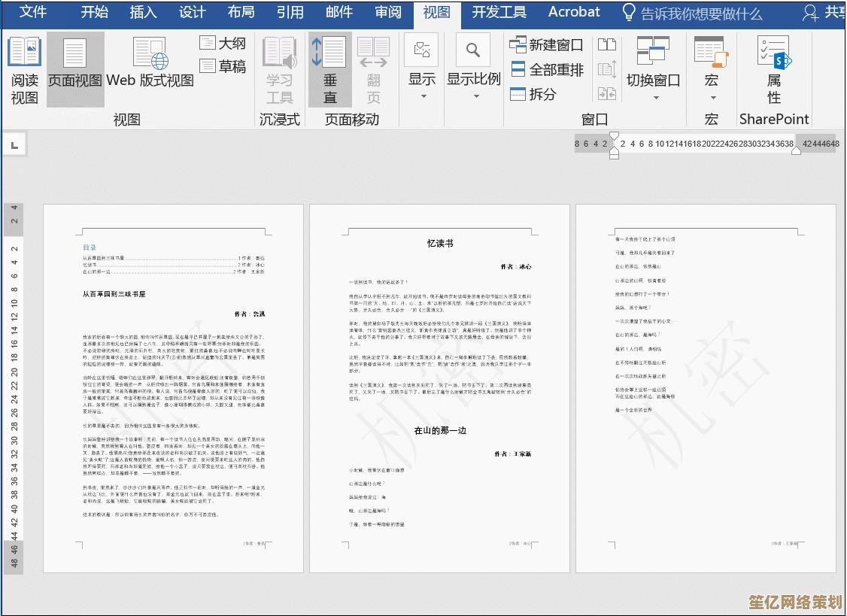Switch to Read Mode (阅读视图)
The height and width of the screenshot is (616, 847).
24,70
